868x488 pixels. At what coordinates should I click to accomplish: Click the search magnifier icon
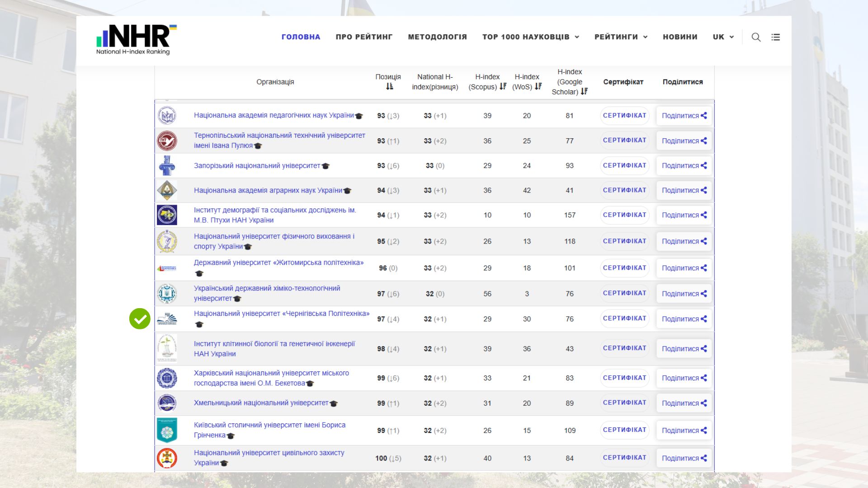tap(756, 37)
